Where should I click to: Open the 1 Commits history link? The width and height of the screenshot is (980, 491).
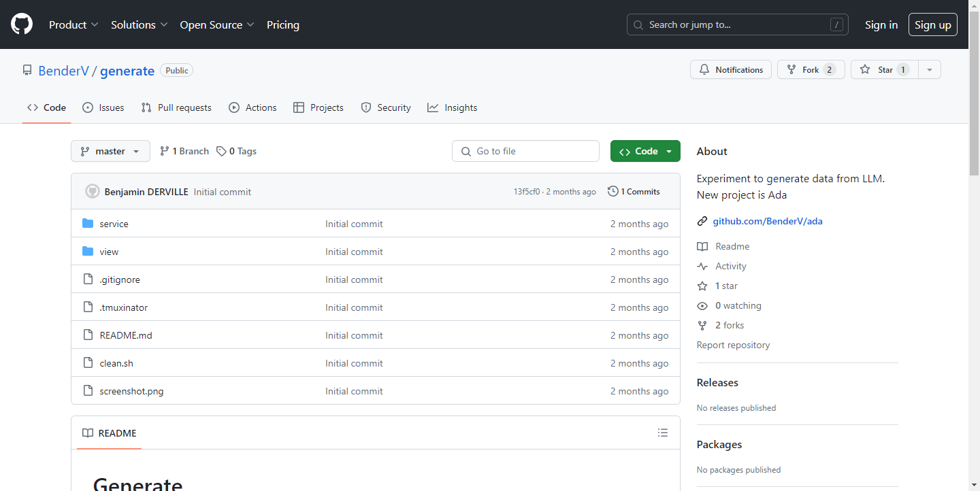634,192
